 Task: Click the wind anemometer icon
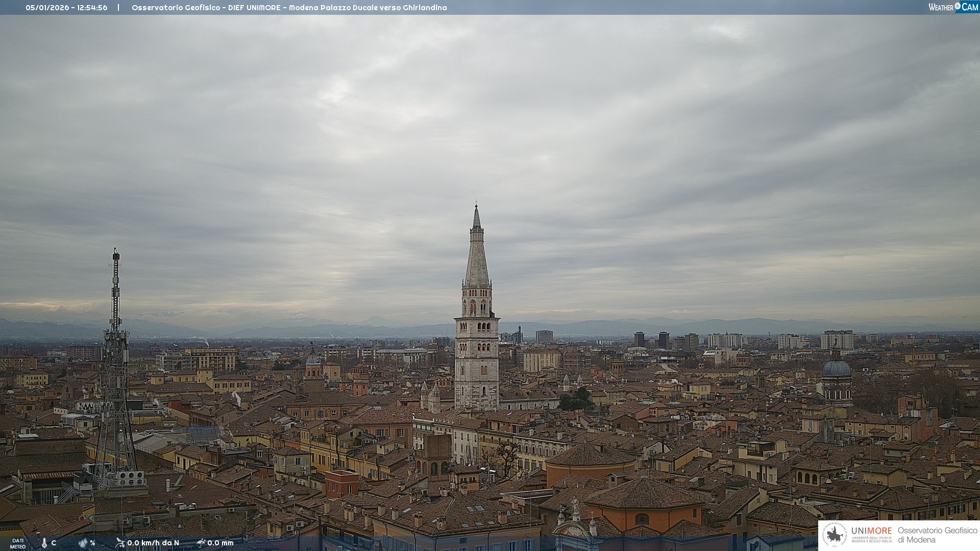pos(120,543)
